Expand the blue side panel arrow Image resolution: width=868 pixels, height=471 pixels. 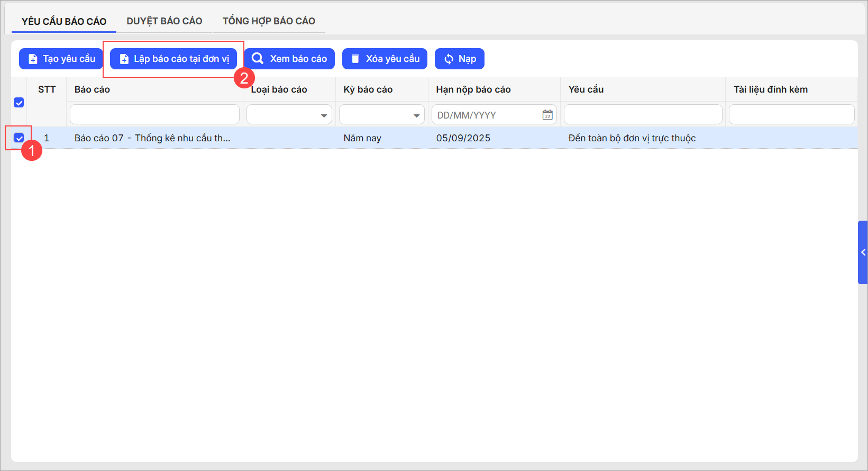coord(863,252)
